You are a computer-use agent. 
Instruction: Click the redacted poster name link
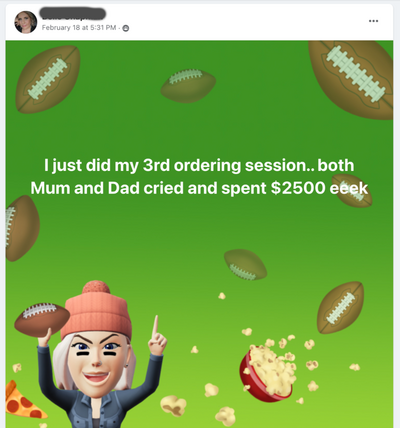73,14
